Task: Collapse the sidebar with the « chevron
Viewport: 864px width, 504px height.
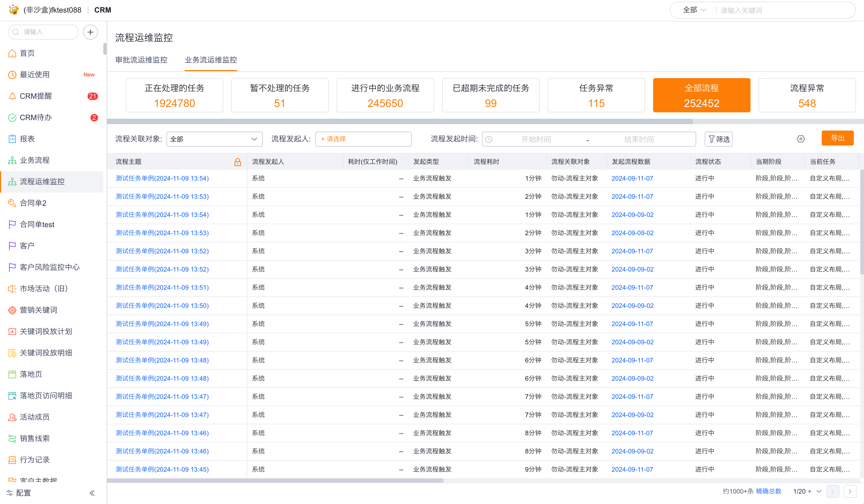Action: coord(92,493)
